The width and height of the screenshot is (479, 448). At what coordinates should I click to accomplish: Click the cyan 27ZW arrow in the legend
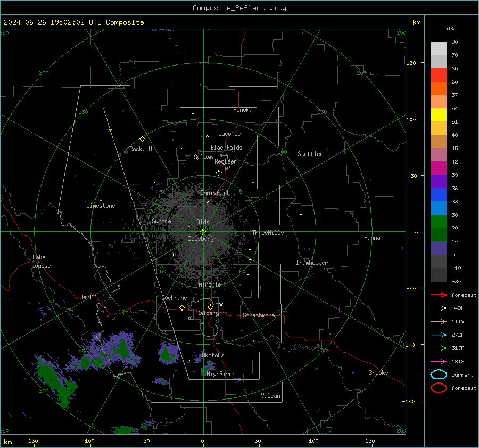[439, 335]
